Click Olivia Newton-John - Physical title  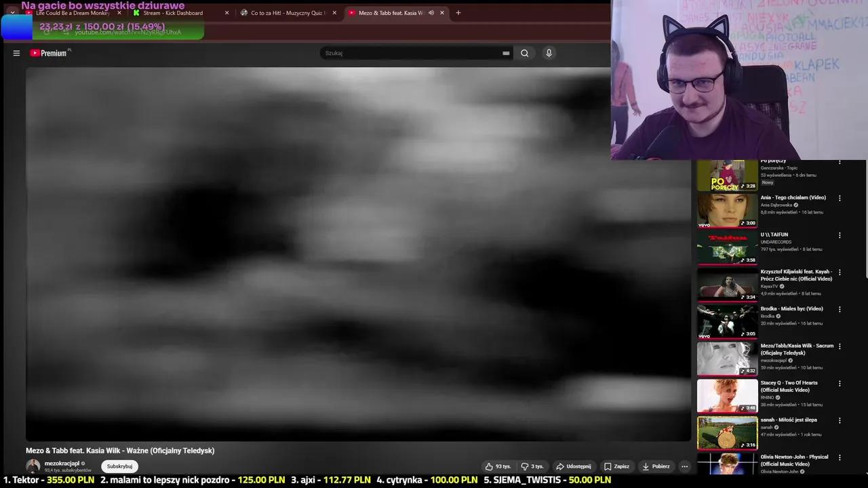click(794, 460)
